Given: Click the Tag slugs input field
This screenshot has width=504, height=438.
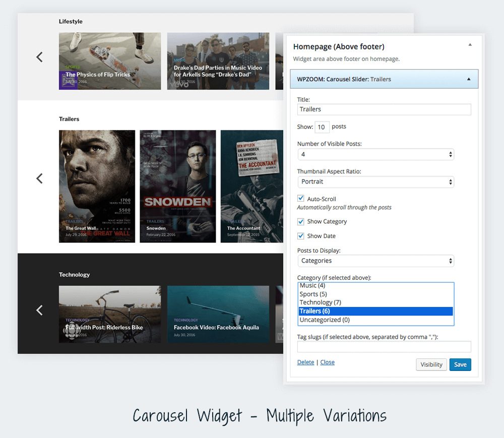Looking at the screenshot, I should (x=384, y=347).
